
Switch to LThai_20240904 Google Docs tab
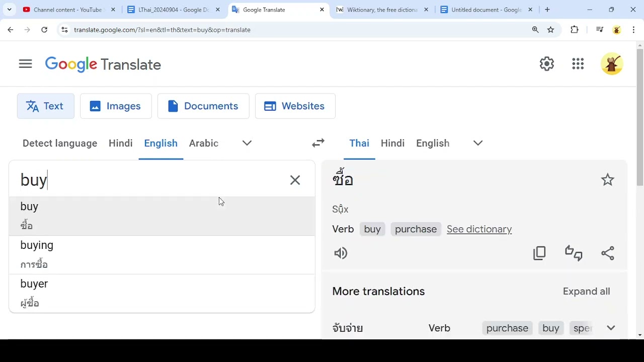tap(174, 10)
